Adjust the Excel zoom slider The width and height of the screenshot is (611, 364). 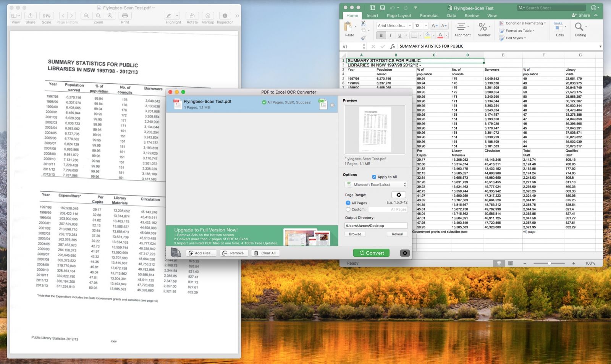[549, 263]
